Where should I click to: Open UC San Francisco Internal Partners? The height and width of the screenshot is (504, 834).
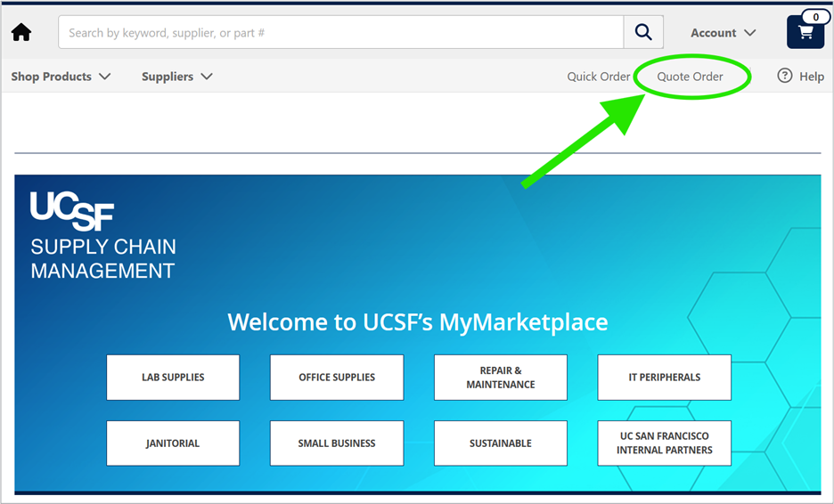coord(665,443)
